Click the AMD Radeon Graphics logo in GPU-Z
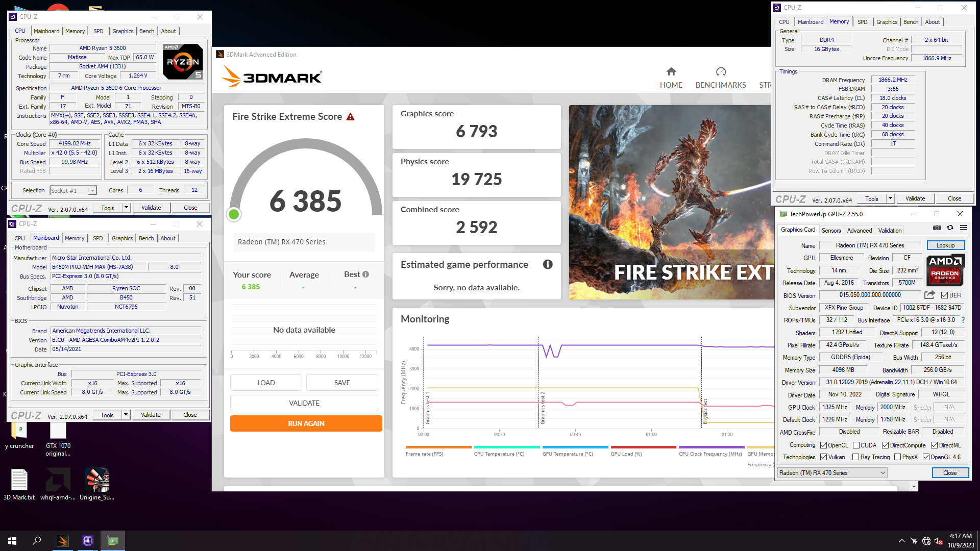The width and height of the screenshot is (980, 551). coord(945,269)
